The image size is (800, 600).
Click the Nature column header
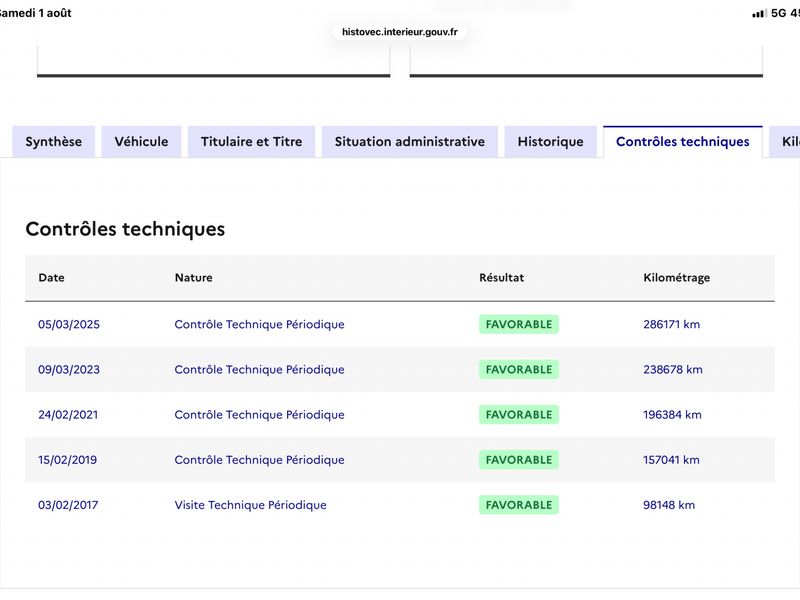pyautogui.click(x=193, y=278)
